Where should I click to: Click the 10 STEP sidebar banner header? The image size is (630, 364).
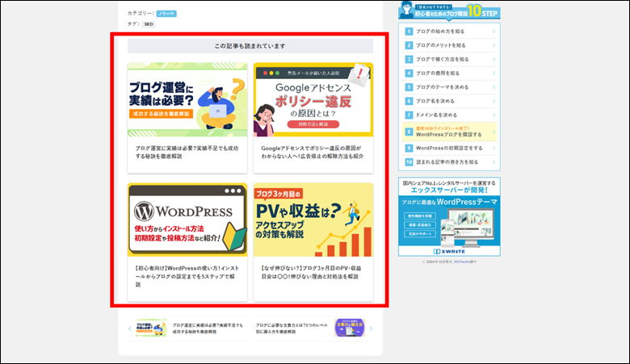tap(449, 10)
